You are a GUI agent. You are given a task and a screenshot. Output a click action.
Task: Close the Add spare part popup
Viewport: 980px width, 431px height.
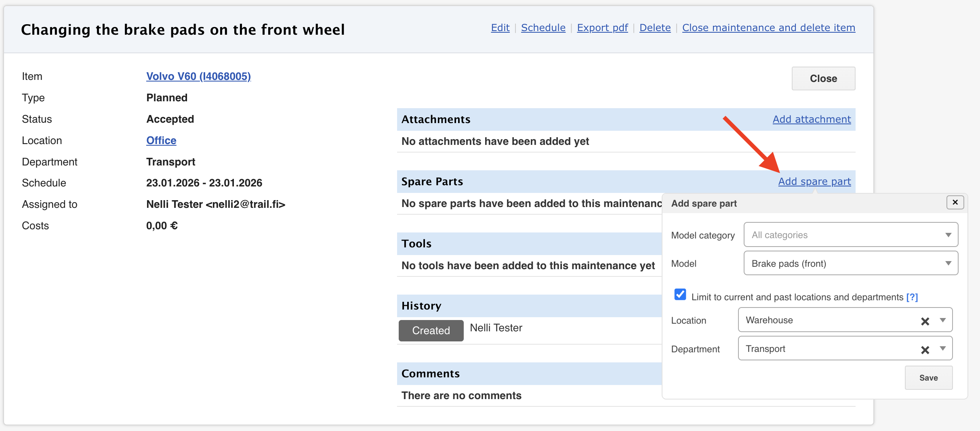coord(955,202)
